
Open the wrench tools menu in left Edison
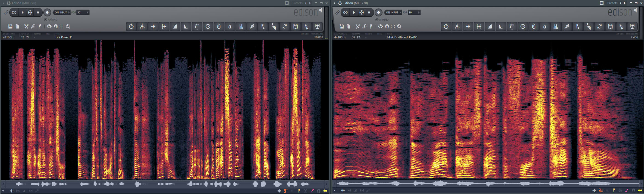(33, 27)
